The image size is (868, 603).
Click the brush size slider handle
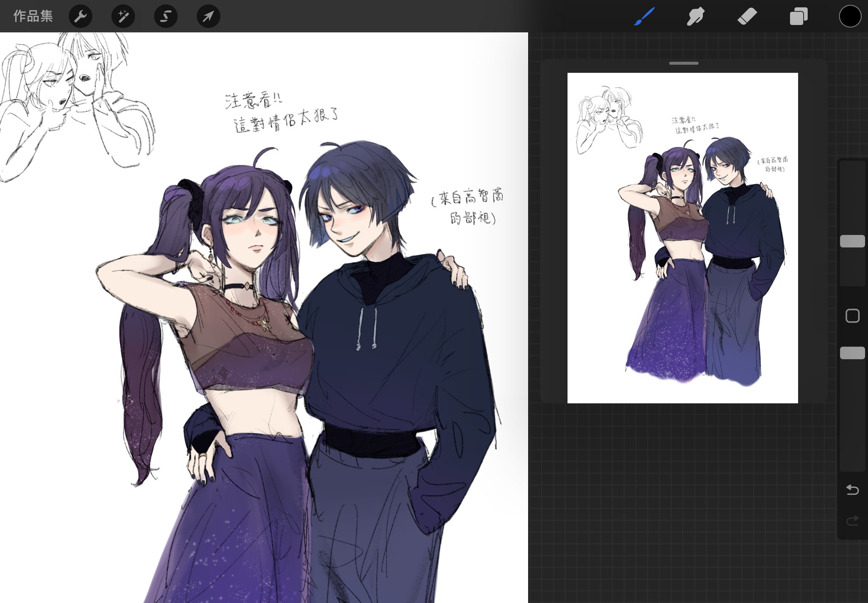852,241
